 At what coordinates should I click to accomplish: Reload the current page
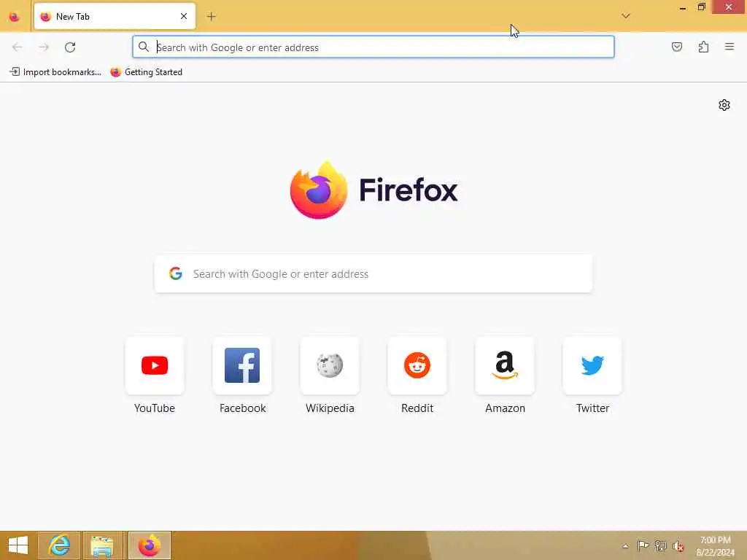70,47
